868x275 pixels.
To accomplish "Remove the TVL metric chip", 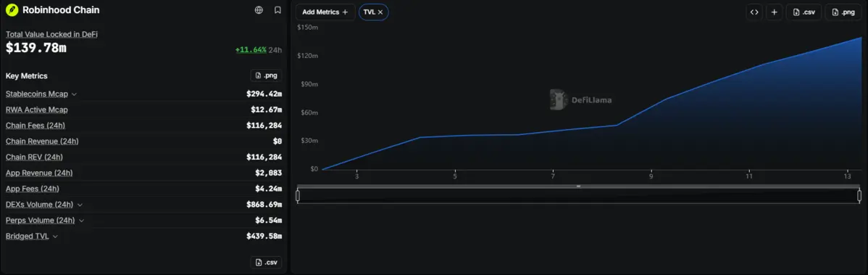I will tap(380, 12).
